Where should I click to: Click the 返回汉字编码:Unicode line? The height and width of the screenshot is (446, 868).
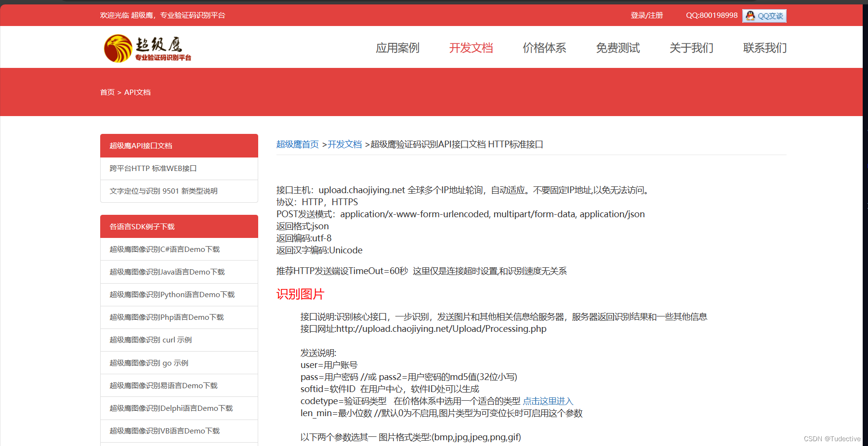[319, 250]
